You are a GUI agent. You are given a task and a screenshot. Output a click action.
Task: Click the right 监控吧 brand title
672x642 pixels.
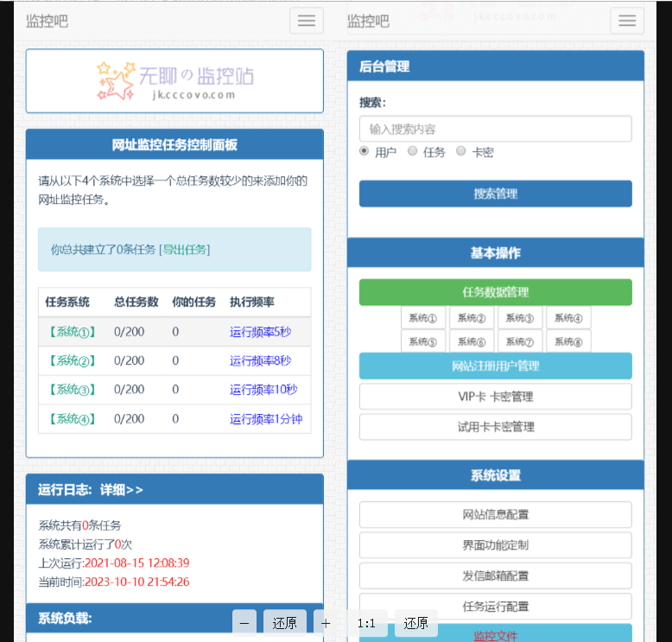point(368,21)
